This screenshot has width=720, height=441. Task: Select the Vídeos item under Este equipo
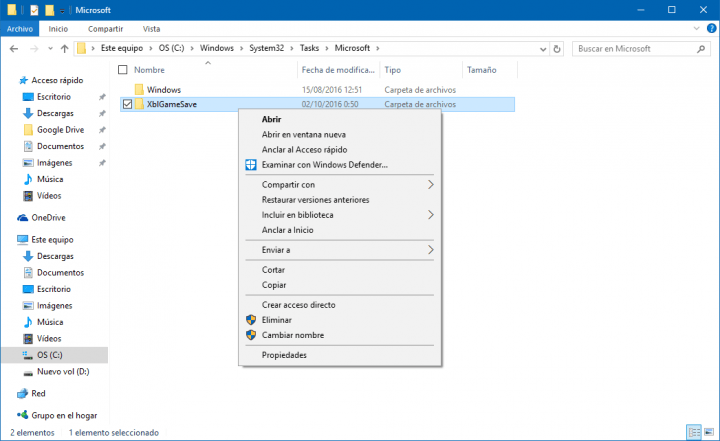(x=49, y=339)
